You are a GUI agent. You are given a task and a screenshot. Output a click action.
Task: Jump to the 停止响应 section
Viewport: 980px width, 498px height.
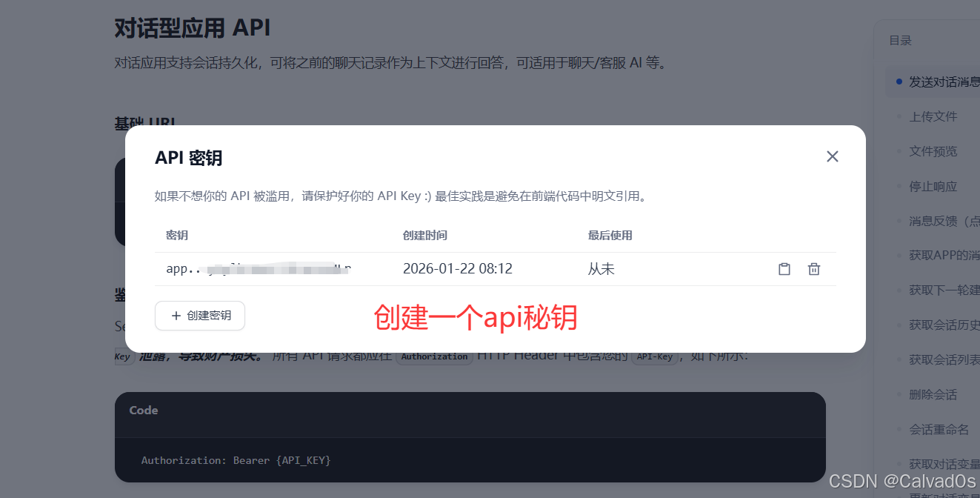(933, 186)
